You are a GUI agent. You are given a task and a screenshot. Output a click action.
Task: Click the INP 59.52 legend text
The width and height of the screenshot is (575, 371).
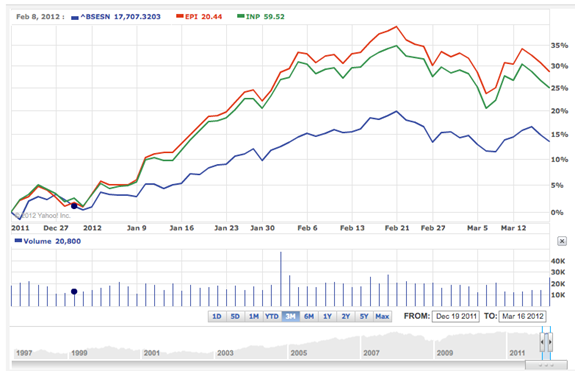pyautogui.click(x=265, y=16)
